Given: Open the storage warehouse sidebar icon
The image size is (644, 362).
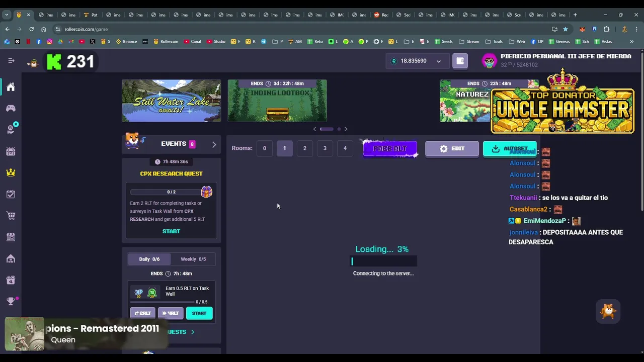Looking at the screenshot, I should tap(11, 258).
